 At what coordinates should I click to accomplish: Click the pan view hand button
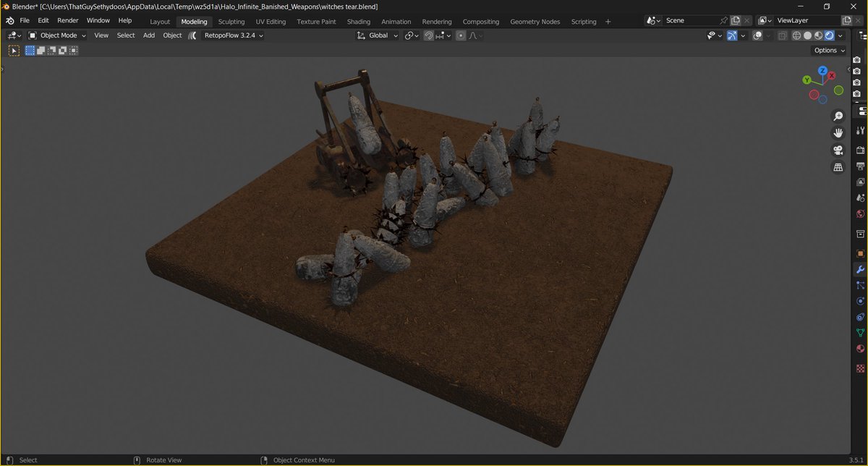coord(838,133)
